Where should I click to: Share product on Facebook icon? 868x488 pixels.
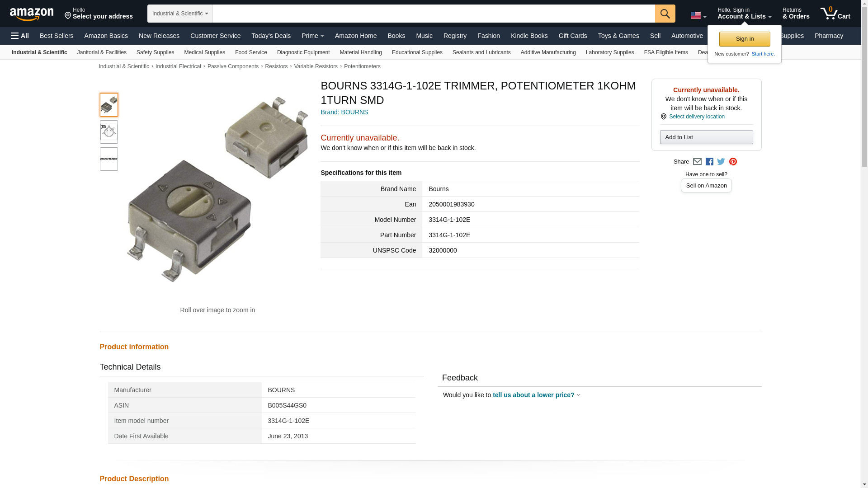coord(709,162)
